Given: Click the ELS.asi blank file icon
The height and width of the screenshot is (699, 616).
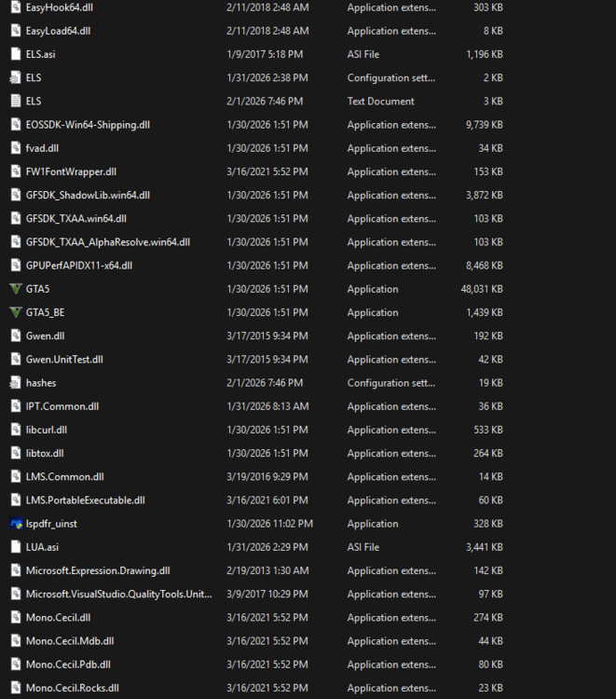Looking at the screenshot, I should coord(16,54).
